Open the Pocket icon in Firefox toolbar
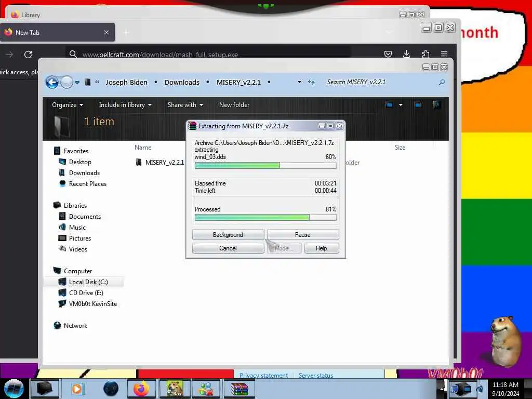 pyautogui.click(x=388, y=54)
